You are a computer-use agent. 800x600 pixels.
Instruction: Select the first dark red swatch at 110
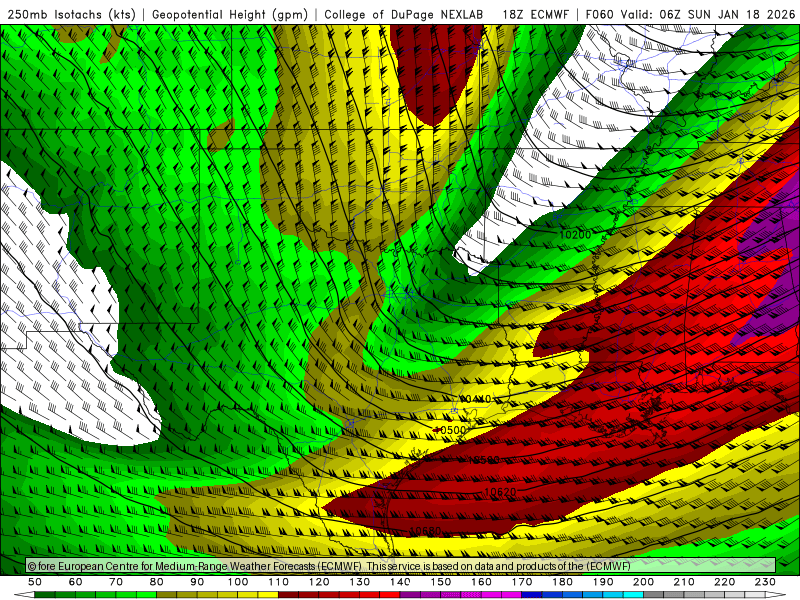pos(288,595)
